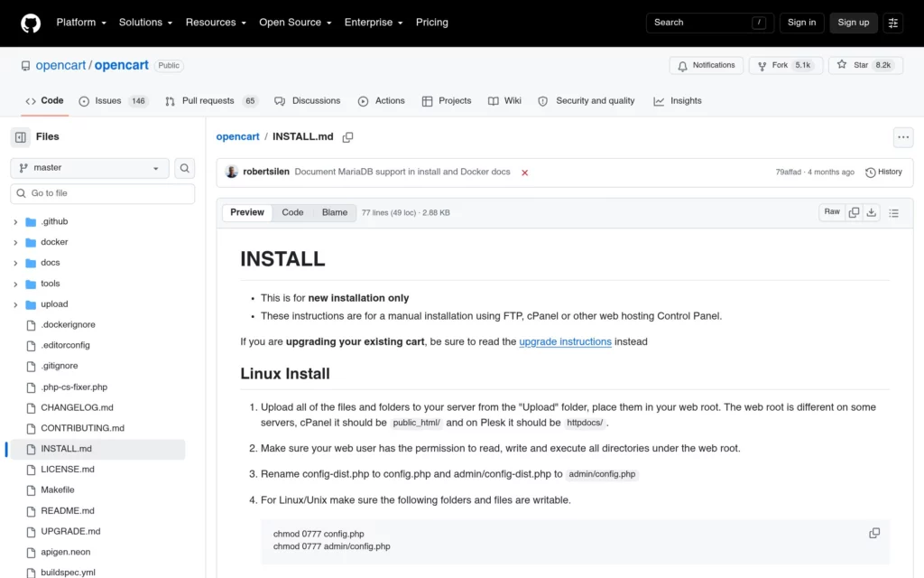Image resolution: width=924 pixels, height=578 pixels.
Task: Open the Platform menu dropdown
Action: [81, 23]
